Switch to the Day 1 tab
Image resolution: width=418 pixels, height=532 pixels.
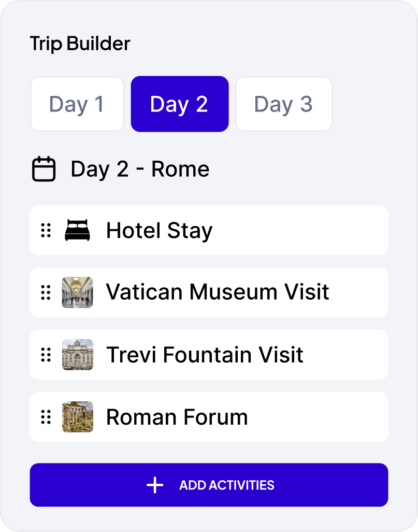pos(77,104)
